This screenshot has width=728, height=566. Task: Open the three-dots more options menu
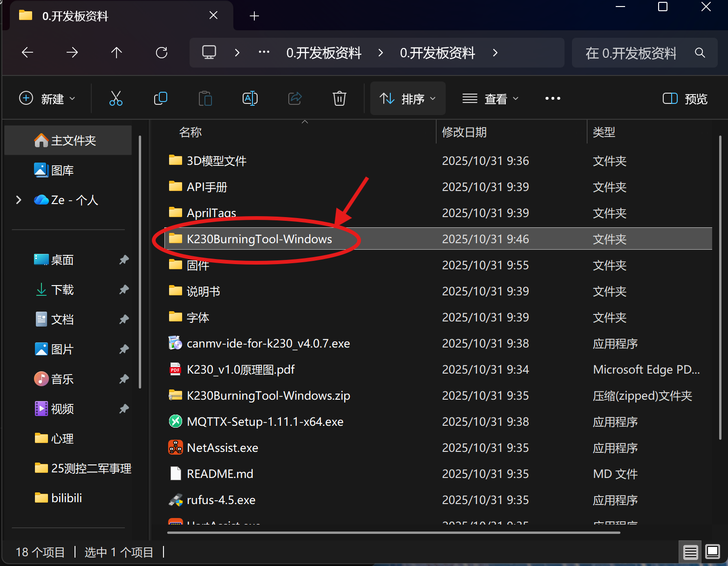[x=552, y=98]
